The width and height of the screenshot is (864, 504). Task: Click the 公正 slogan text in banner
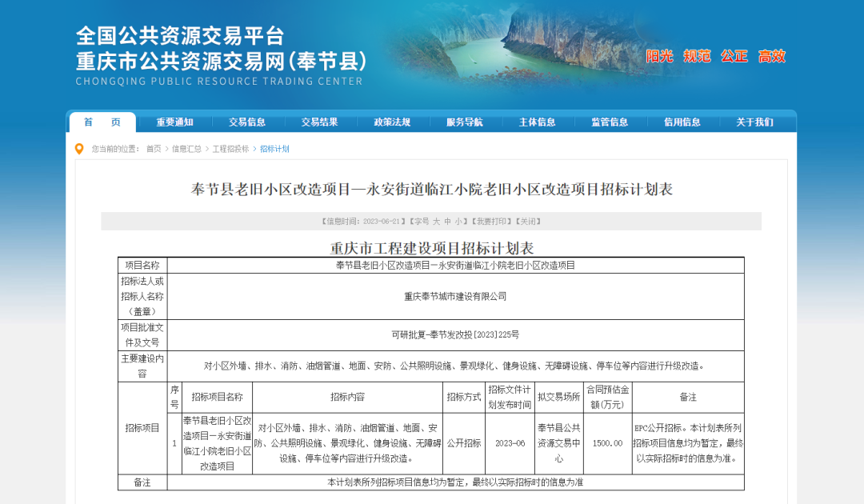point(734,56)
